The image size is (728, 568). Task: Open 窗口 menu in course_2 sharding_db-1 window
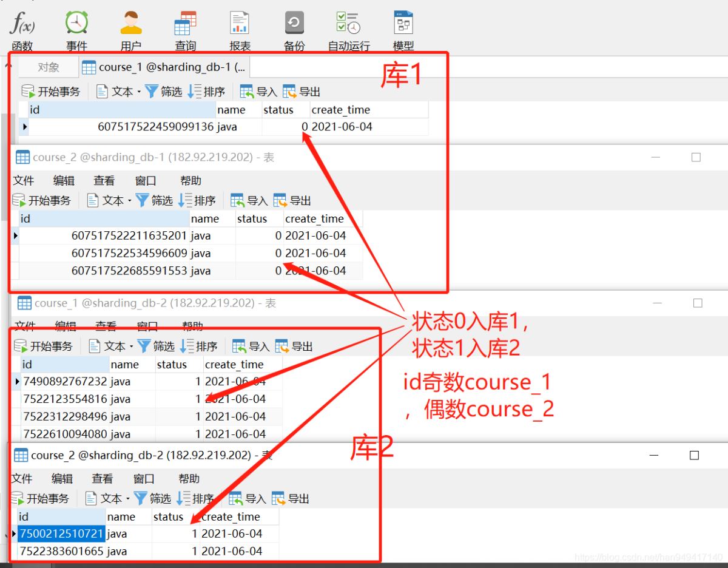pos(146,181)
